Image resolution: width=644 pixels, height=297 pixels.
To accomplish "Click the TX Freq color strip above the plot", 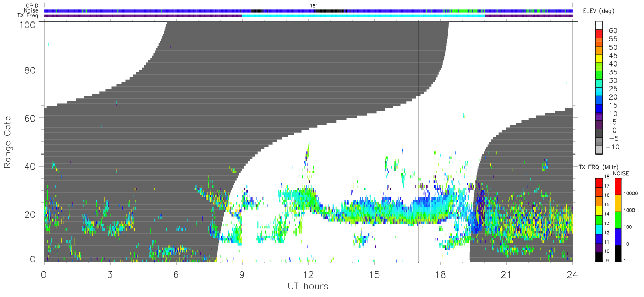I will point(308,16).
